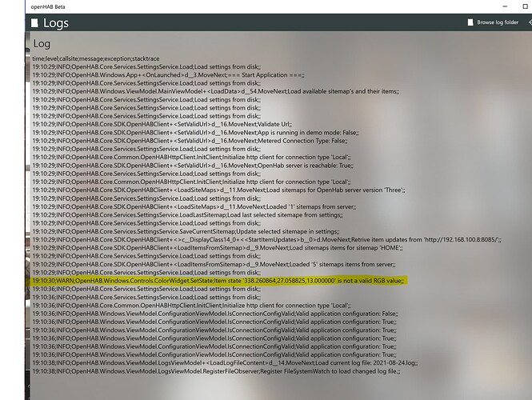This screenshot has width=532, height=400.
Task: Select "Loaded '5' sitemaps items from server" line
Action: [x=214, y=265]
